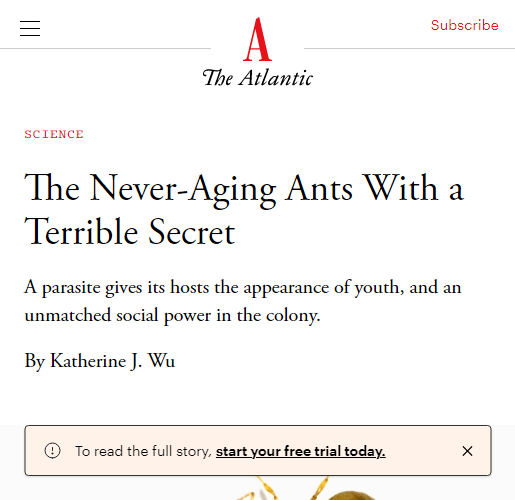Image resolution: width=515 pixels, height=500 pixels.
Task: Open author Katherine J. Wu's page
Action: coord(112,361)
